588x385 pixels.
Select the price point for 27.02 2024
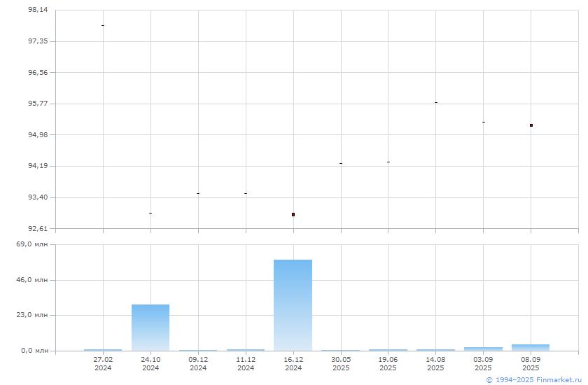pos(103,25)
